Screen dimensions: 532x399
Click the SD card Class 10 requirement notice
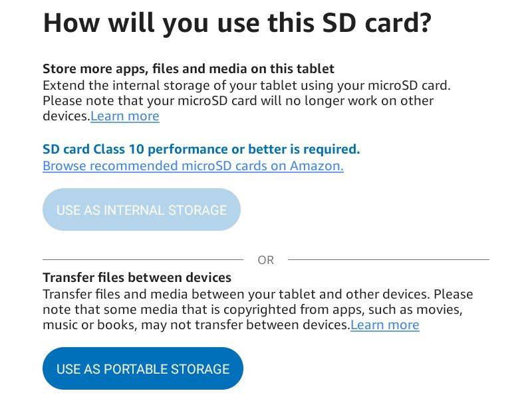click(201, 149)
